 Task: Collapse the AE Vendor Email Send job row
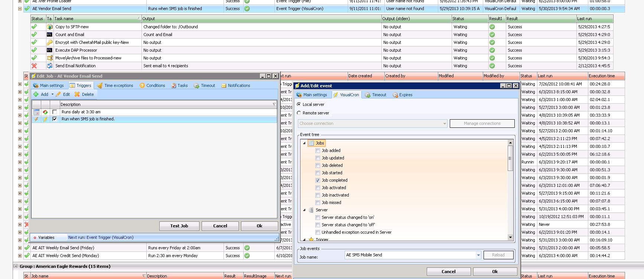(x=20, y=9)
